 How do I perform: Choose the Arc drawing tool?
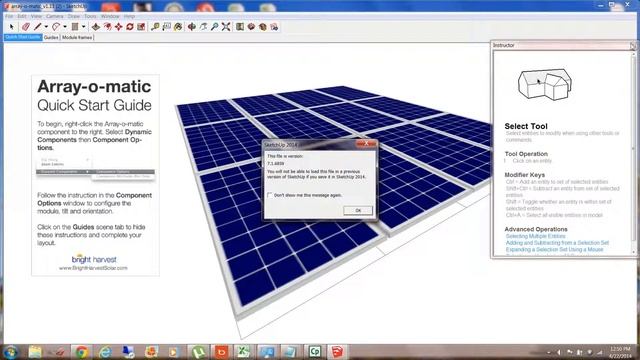point(56,27)
